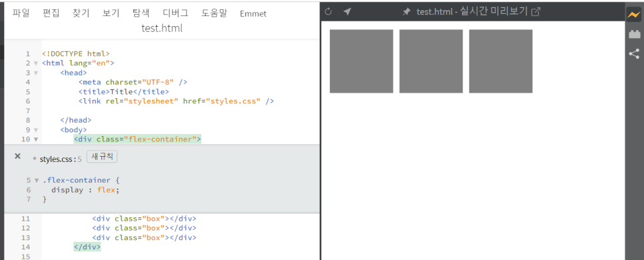Open the Extension Manager brick icon
Viewport: 644px width, 260px height.
(635, 35)
